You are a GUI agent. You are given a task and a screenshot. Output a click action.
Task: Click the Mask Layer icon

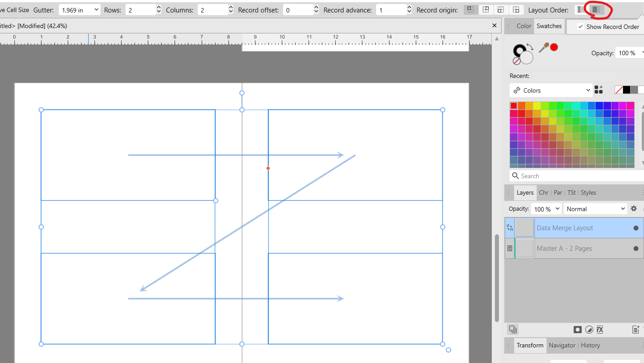tap(578, 330)
